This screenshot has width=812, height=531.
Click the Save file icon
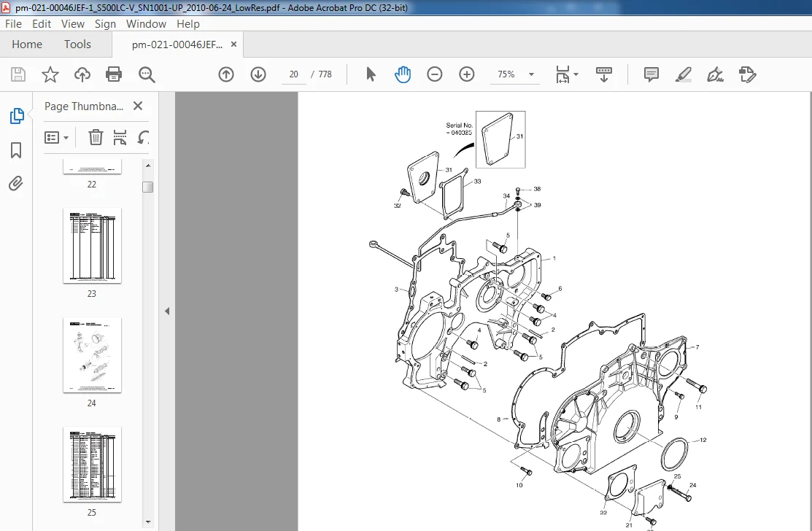click(18, 74)
